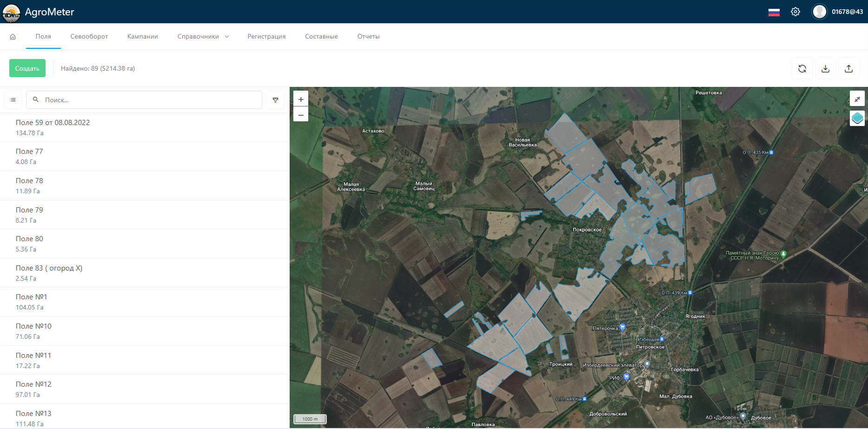Toggle fullscreen map view
Image resolution: width=868 pixels, height=429 pixels.
pyautogui.click(x=857, y=99)
